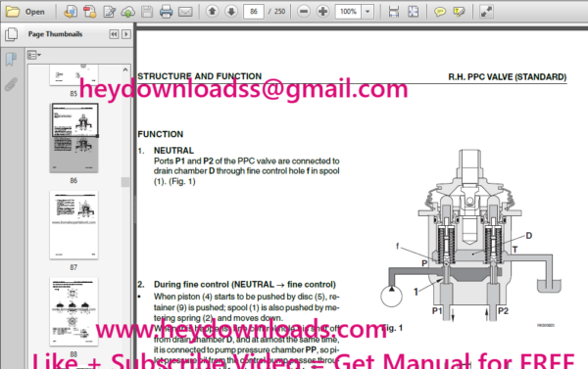Go to previous page with up arrow
Viewport: 588px width, 369px height.
[x=213, y=12]
